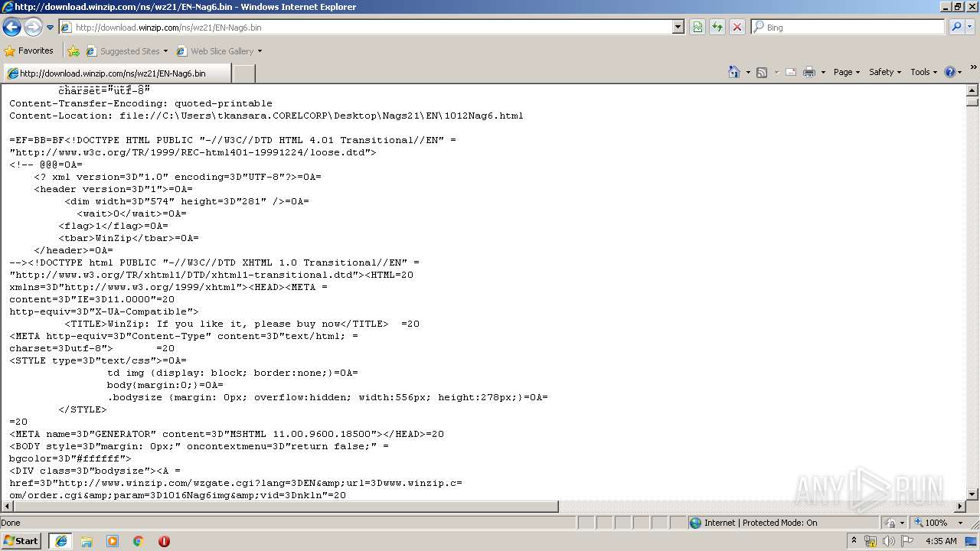Expand the command bar overflow chevron
The width and height of the screenshot is (980, 551).
tap(974, 68)
